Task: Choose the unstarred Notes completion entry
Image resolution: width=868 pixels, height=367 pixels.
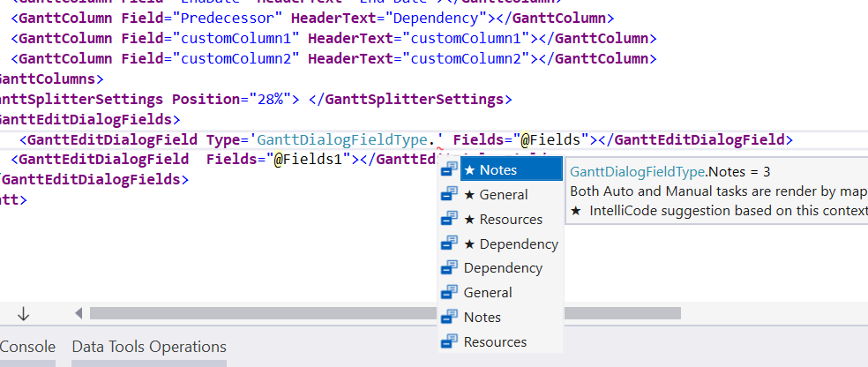Action: [x=482, y=318]
